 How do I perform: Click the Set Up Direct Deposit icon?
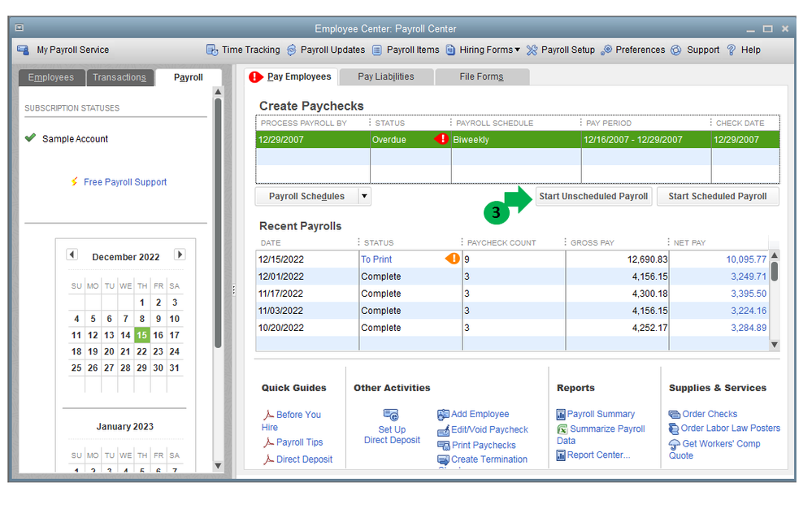(x=392, y=416)
